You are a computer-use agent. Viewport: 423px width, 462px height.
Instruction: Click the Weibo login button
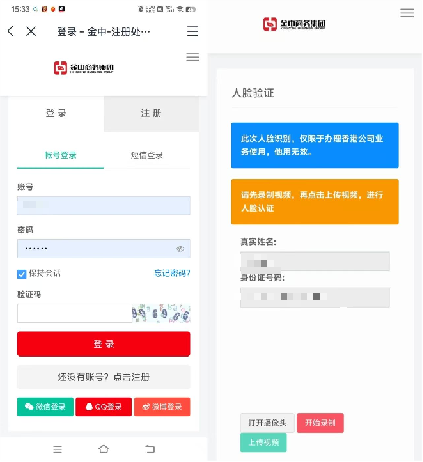tap(162, 407)
